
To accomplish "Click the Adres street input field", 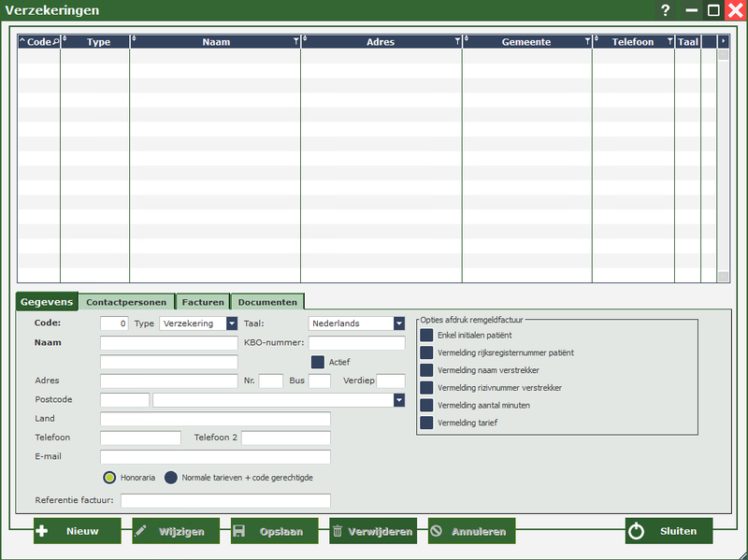I will 169,381.
